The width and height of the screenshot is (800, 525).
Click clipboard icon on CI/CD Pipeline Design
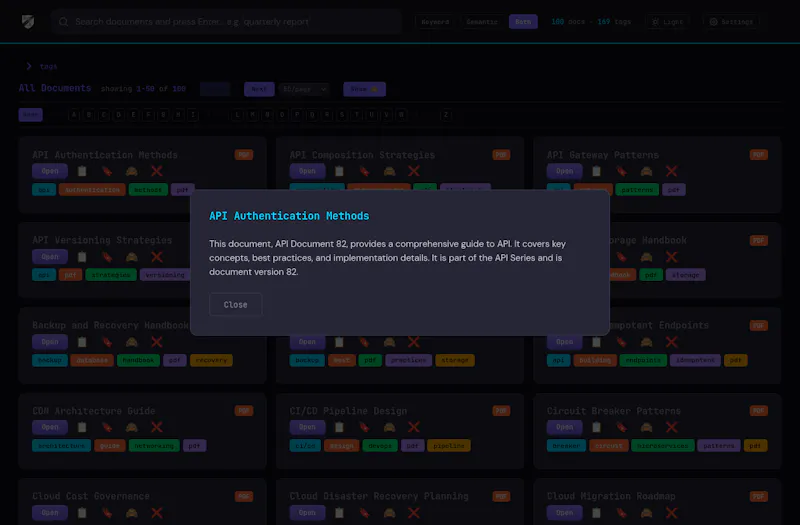[339, 427]
